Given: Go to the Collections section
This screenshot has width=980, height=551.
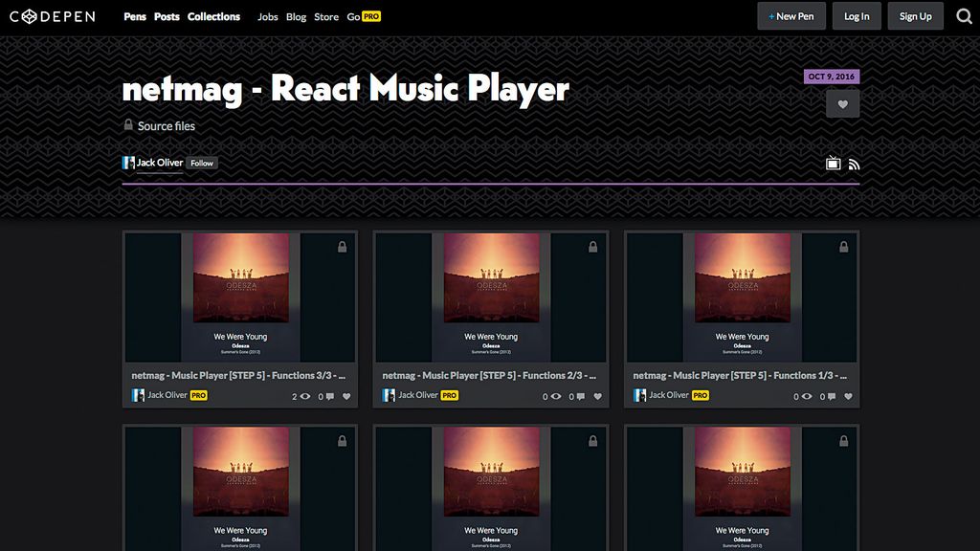Looking at the screenshot, I should (x=213, y=16).
